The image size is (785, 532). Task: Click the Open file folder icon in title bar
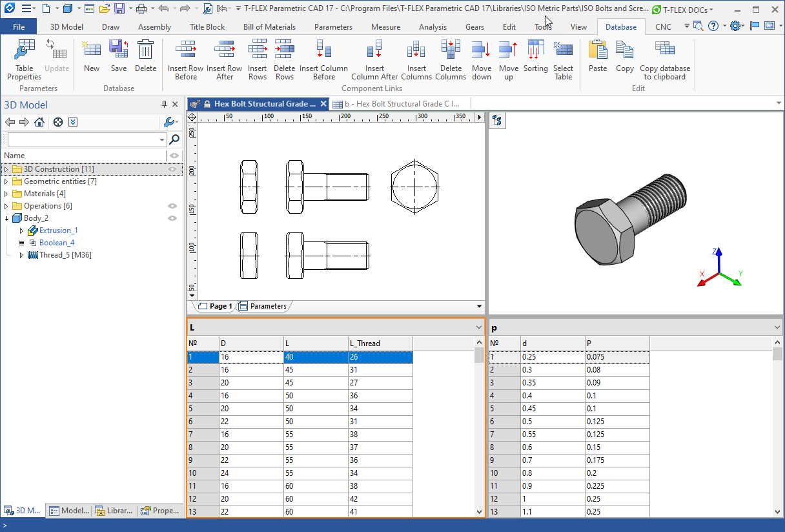(104, 8)
